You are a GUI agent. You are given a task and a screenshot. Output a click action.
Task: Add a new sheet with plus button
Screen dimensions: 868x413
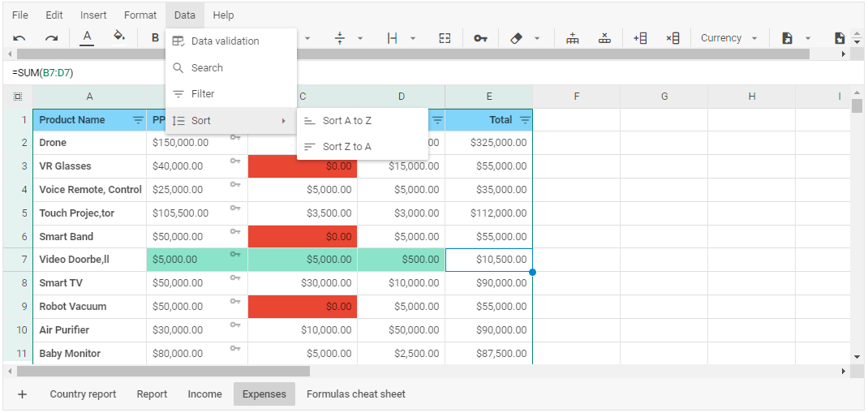(22, 394)
